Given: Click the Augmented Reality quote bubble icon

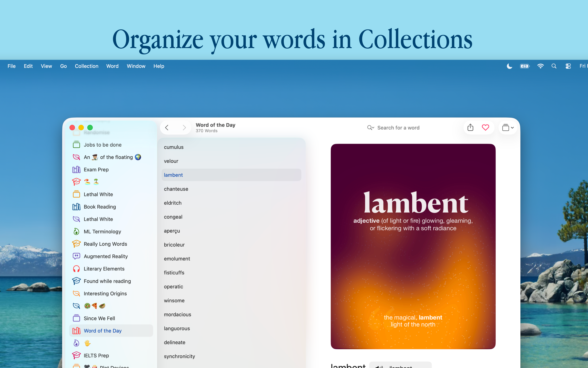Looking at the screenshot, I should tap(76, 256).
